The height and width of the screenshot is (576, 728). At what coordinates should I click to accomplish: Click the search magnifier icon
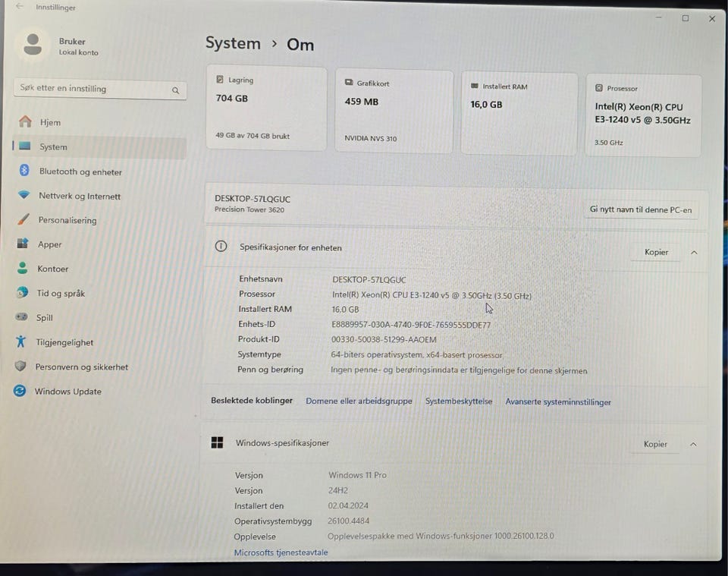click(175, 90)
